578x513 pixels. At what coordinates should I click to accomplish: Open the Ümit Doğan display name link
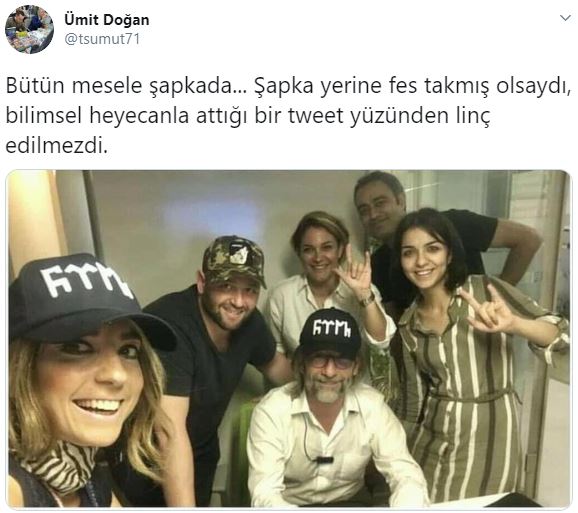pyautogui.click(x=107, y=20)
